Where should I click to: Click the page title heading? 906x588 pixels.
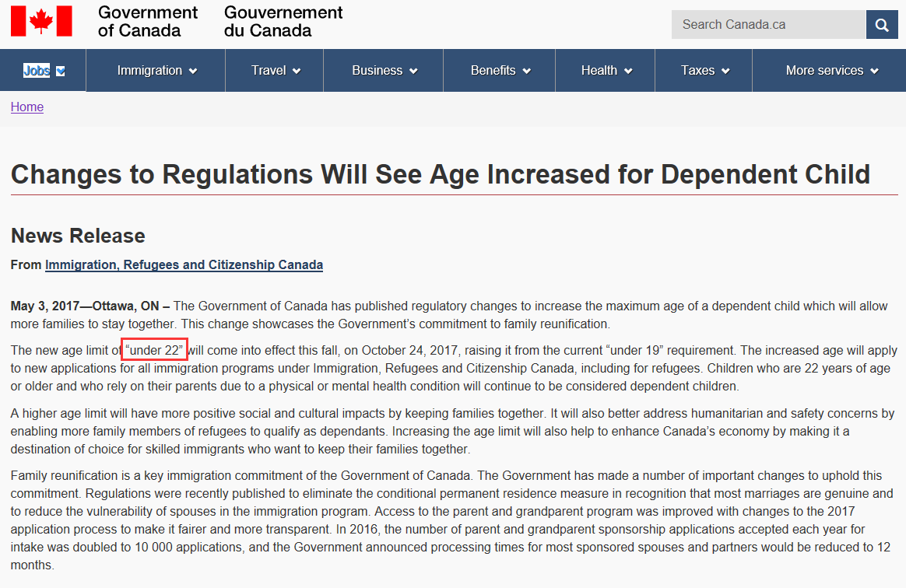click(441, 174)
